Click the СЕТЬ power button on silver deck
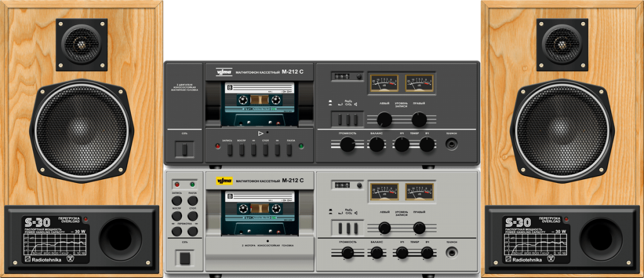 click(x=185, y=259)
